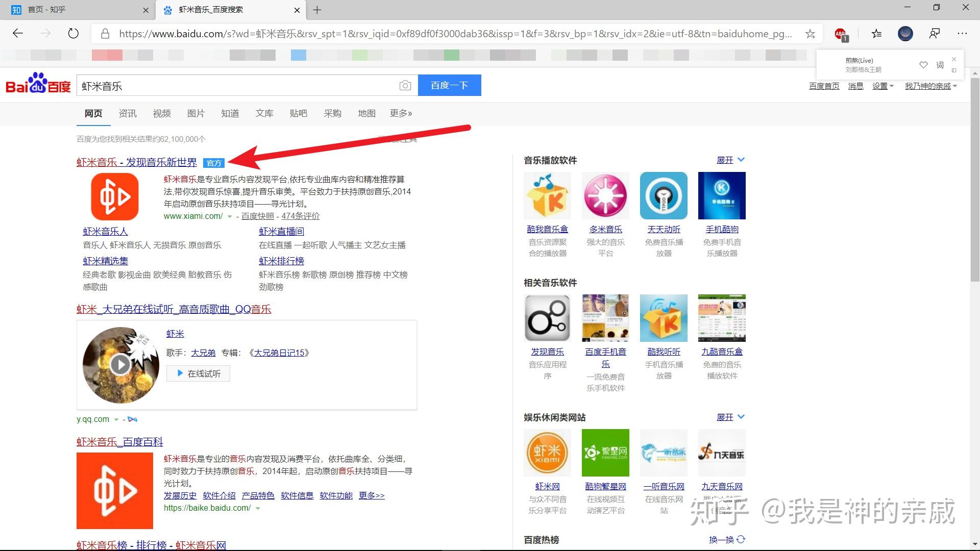Image resolution: width=980 pixels, height=551 pixels.
Task: Click Xiami orange logo in first result
Action: (x=115, y=196)
